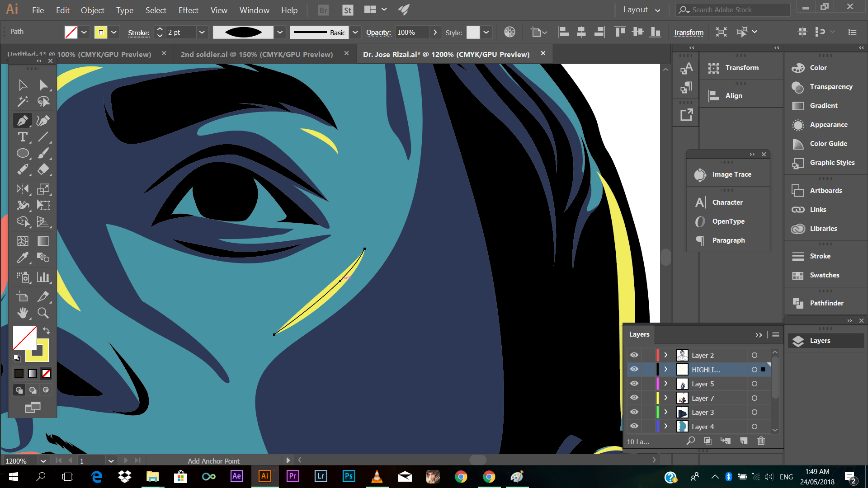Open the Transform link in control bar
This screenshot has height=488, width=868.
click(689, 33)
